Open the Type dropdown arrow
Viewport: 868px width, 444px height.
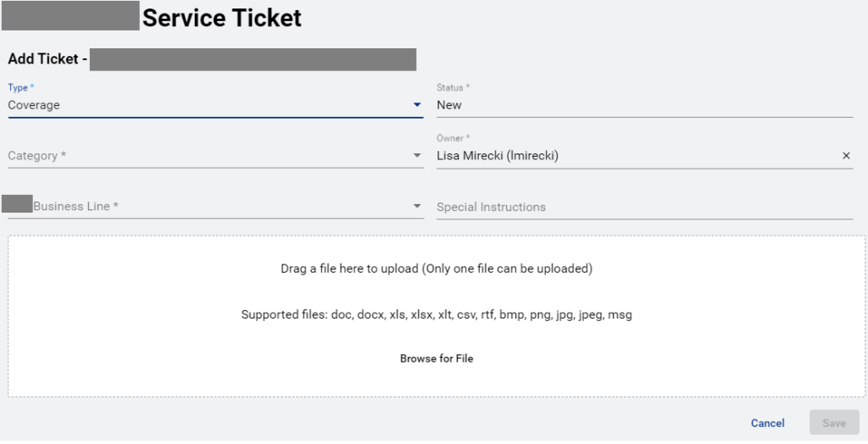(x=417, y=105)
